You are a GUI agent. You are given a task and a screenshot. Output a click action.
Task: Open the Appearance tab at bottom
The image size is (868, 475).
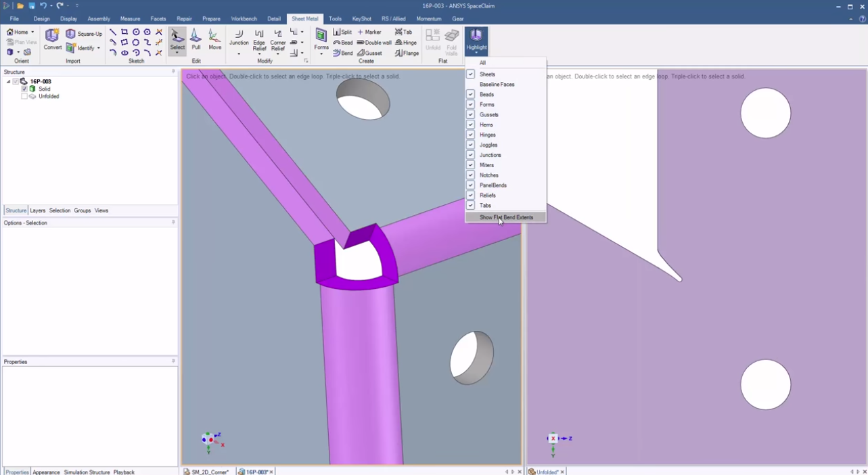tap(46, 472)
